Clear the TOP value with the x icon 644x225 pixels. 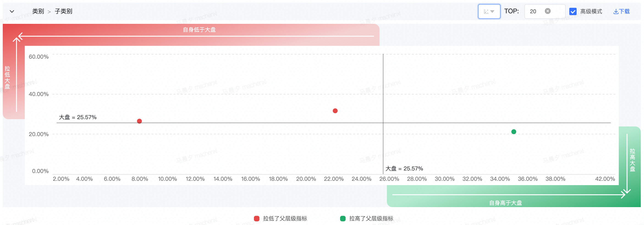548,11
